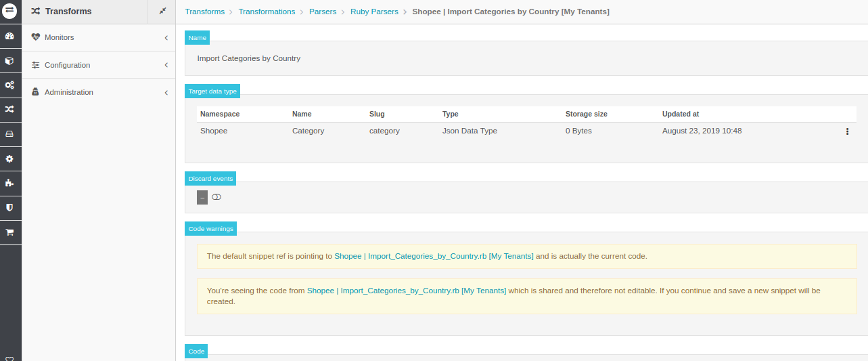The width and height of the screenshot is (868, 361).
Task: Click the 0 Bytes storage cell
Action: coord(578,131)
